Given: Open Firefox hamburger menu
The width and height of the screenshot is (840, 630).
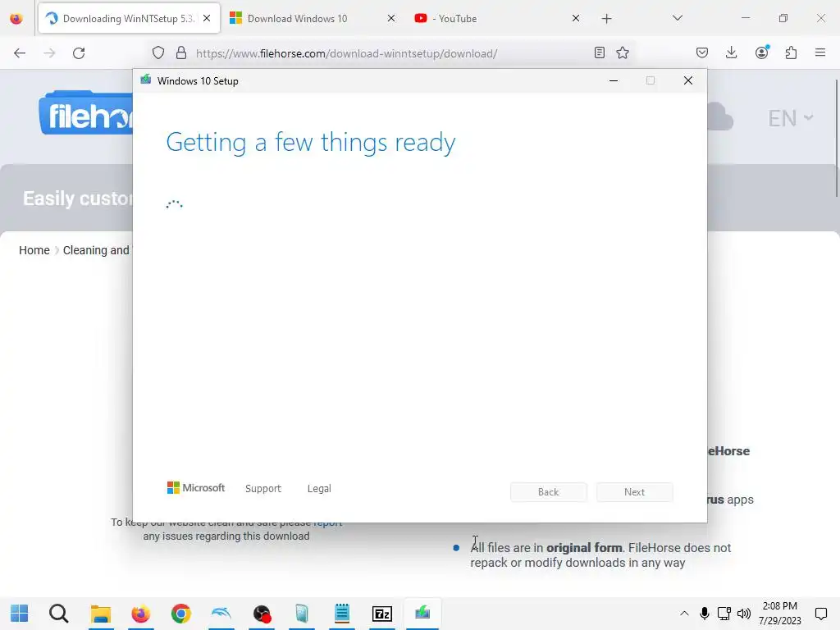Looking at the screenshot, I should (x=820, y=52).
